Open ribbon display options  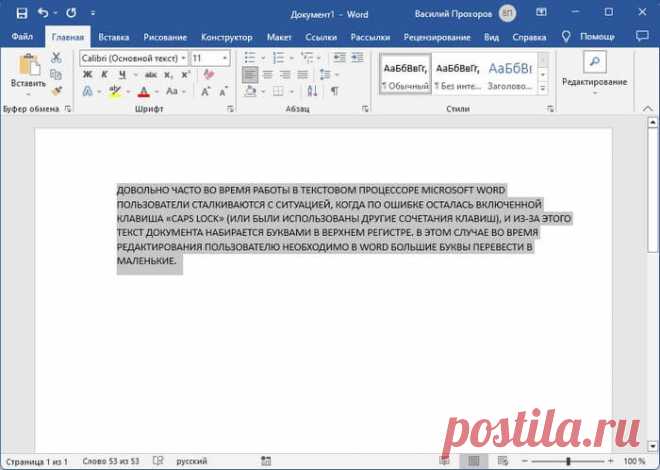(x=541, y=13)
